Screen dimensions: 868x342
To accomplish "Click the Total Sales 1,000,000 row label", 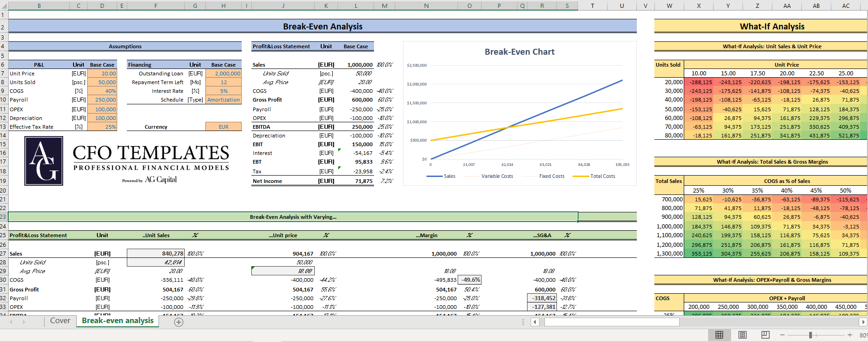I will coord(669,227).
